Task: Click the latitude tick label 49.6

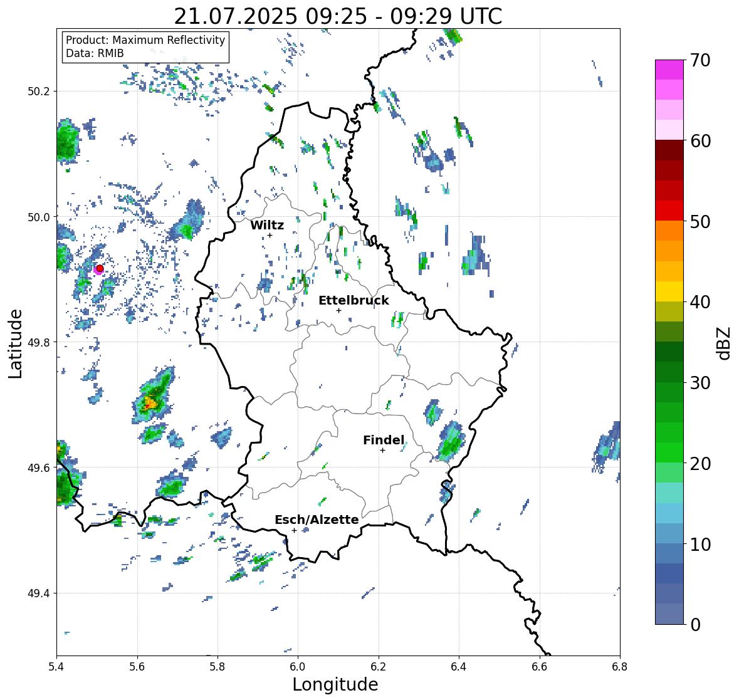Action: click(x=39, y=468)
